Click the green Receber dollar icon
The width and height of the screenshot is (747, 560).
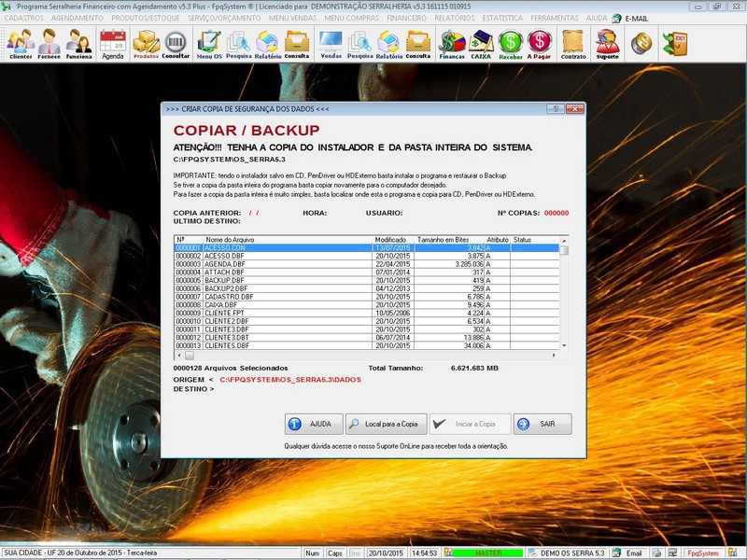click(511, 44)
